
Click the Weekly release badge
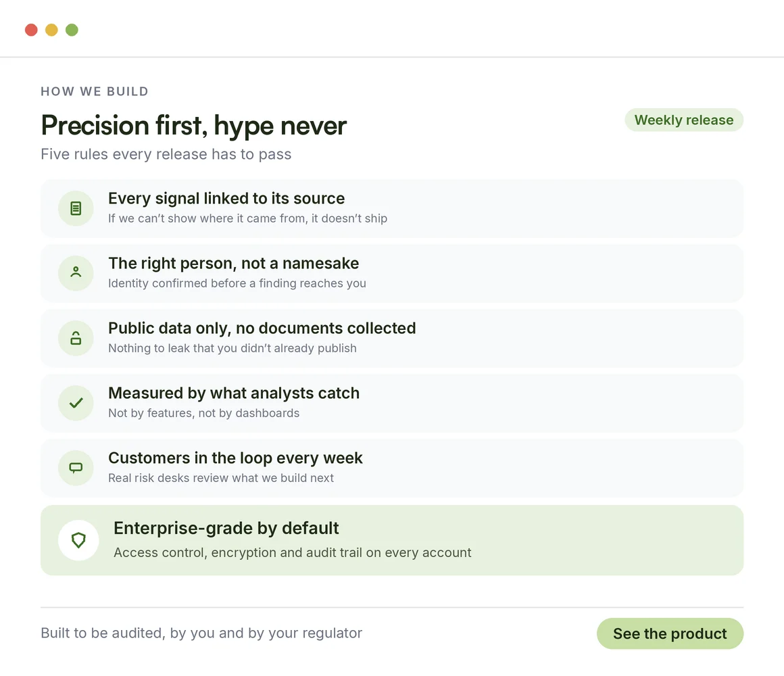coord(683,120)
